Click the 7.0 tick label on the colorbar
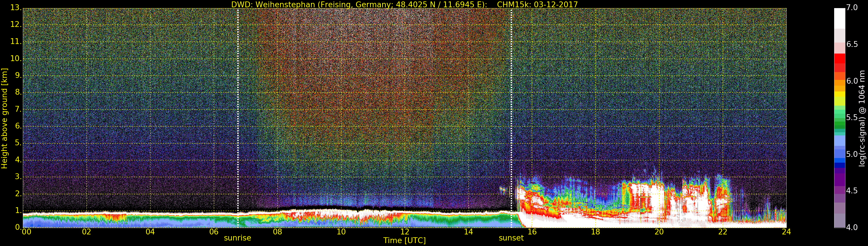This screenshot has width=868, height=246. tap(852, 8)
